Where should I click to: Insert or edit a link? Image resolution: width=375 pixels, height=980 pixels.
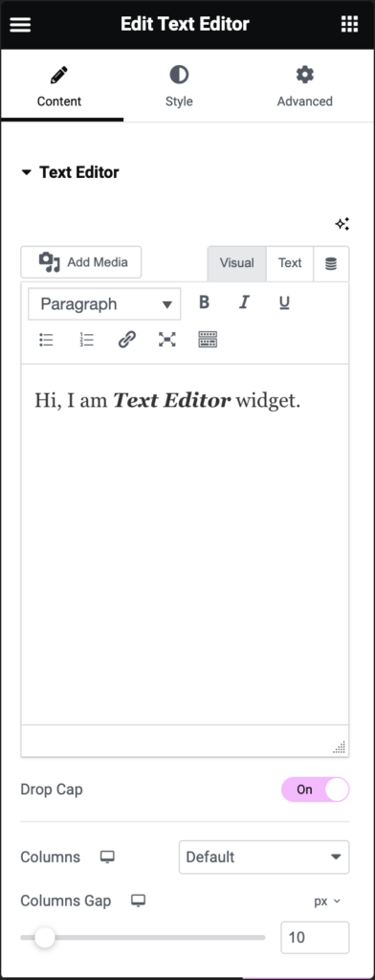pos(127,340)
